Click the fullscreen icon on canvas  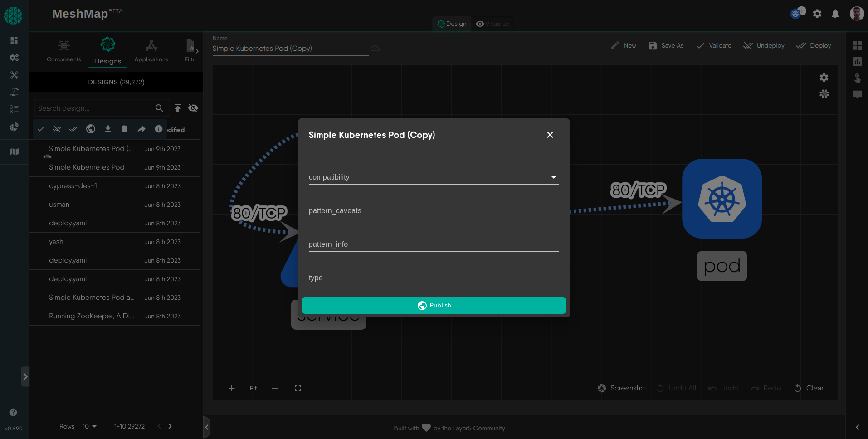pyautogui.click(x=298, y=388)
